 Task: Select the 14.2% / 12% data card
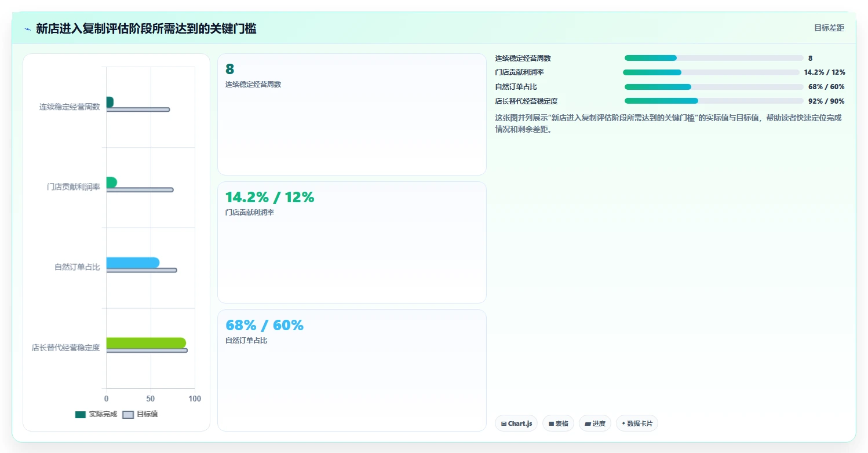coord(352,242)
